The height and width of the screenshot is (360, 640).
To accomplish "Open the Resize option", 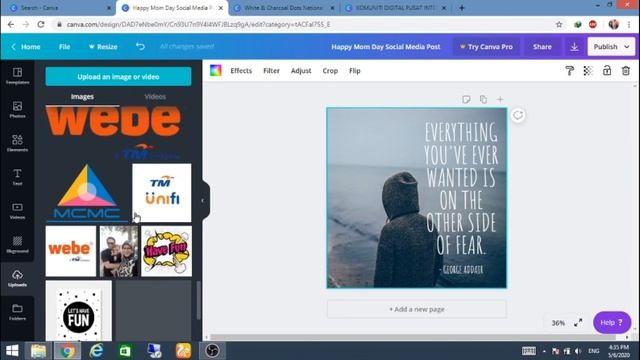I will point(103,47).
